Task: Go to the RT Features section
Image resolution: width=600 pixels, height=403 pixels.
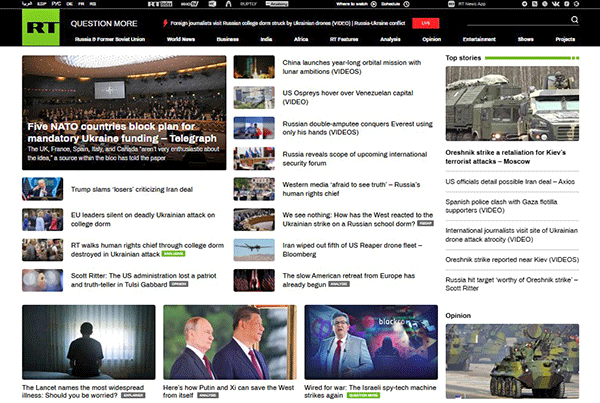Action: (x=344, y=39)
